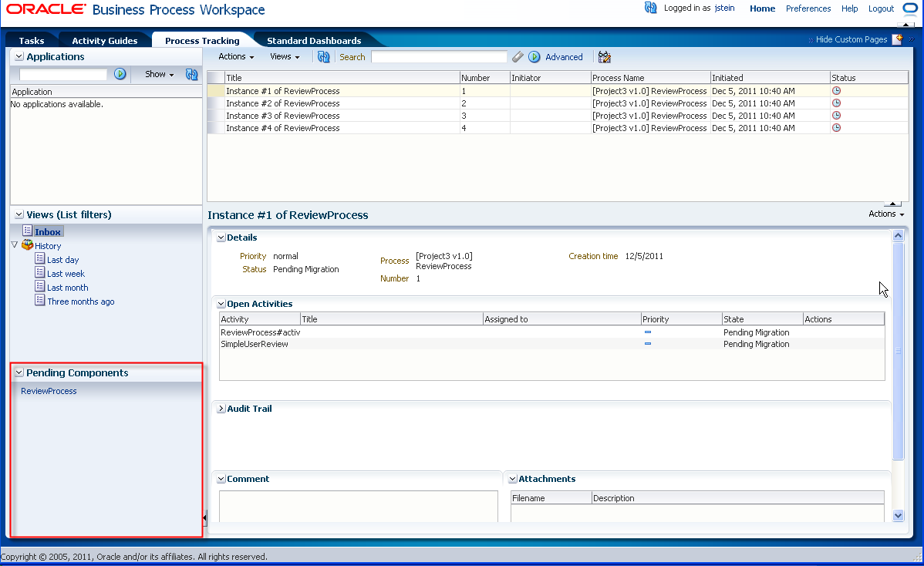Click Logout
Image resolution: width=924 pixels, height=566 pixels.
point(881,8)
